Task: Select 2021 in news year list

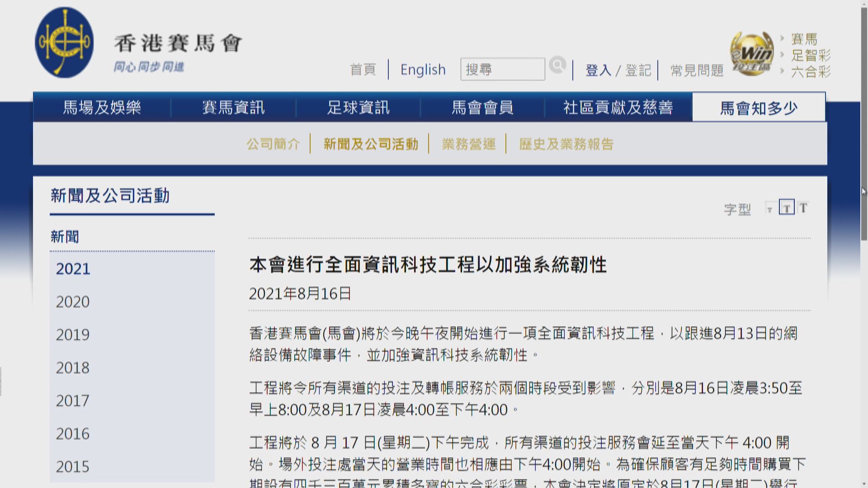Action: (73, 269)
